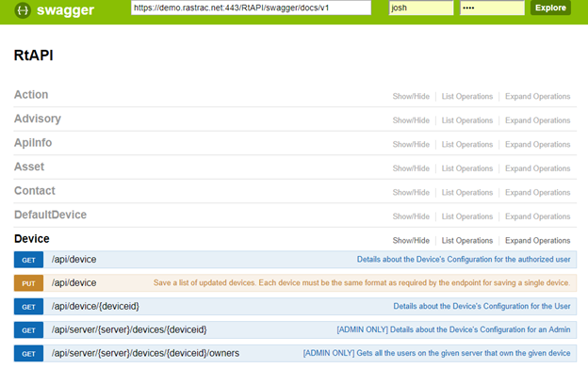Open the /api/device path in the GET row
This screenshot has height=368, width=588.
coord(74,260)
